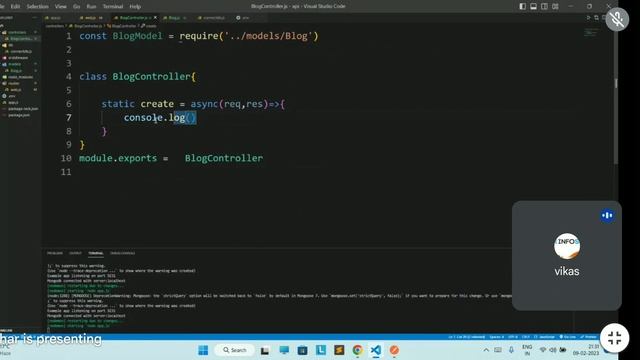
Task: Switch to Terminal panel tab
Action: pyautogui.click(x=96, y=253)
